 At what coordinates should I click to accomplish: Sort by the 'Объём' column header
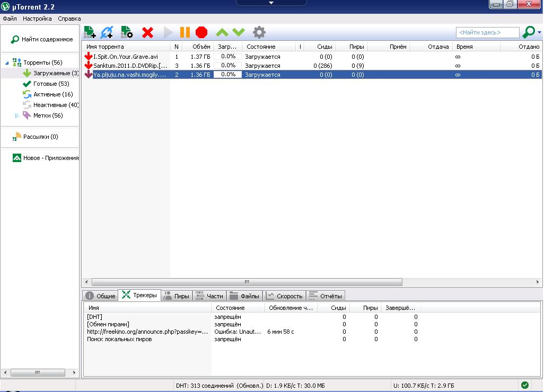pyautogui.click(x=198, y=47)
